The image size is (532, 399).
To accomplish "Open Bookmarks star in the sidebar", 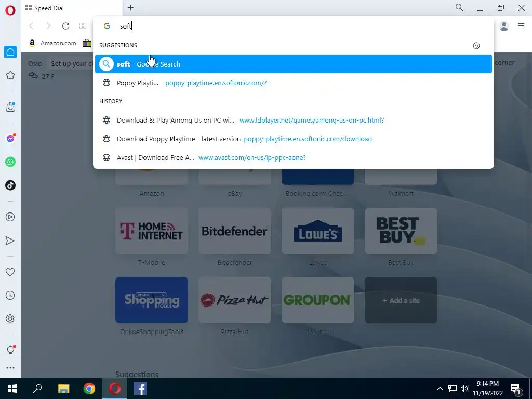I will pyautogui.click(x=10, y=75).
